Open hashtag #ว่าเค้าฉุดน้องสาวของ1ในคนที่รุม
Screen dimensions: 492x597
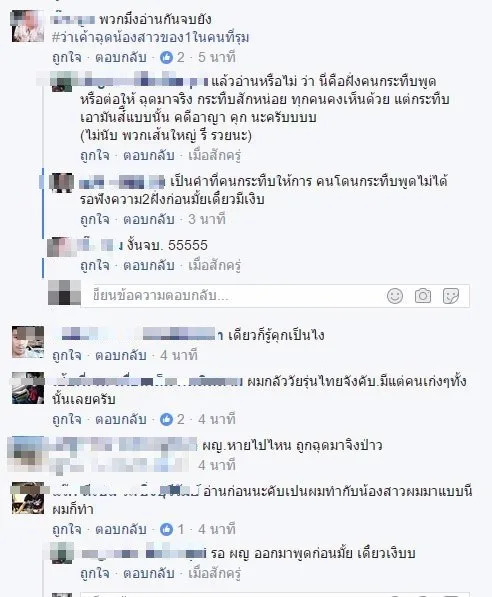click(x=151, y=37)
